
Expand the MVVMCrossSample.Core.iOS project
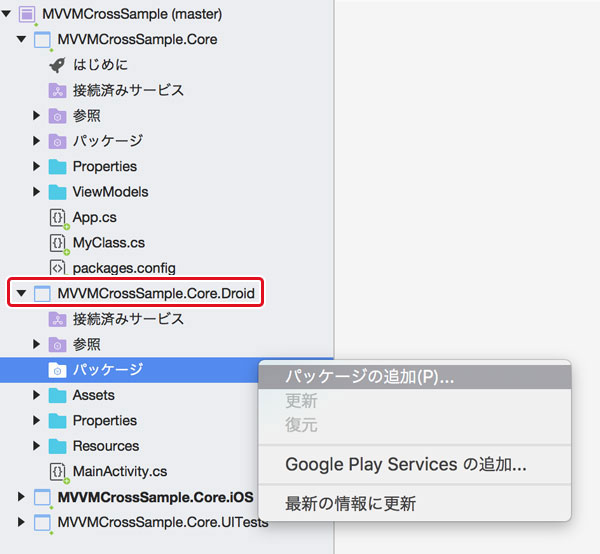pyautogui.click(x=21, y=497)
